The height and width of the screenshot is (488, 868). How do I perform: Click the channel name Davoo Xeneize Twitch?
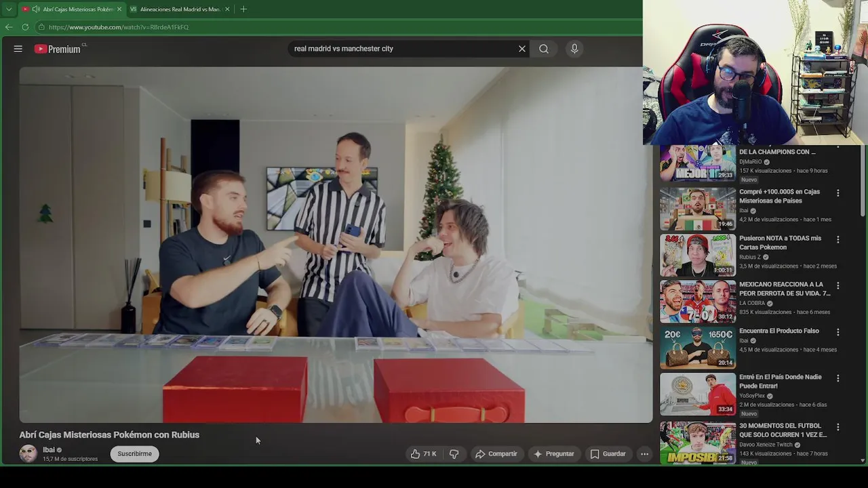coord(766,445)
